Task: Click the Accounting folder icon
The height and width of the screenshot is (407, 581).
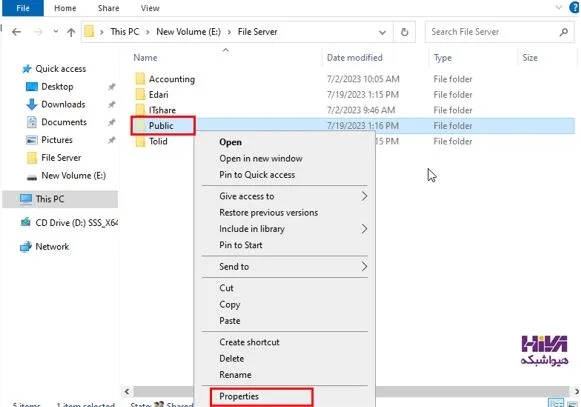Action: point(140,79)
